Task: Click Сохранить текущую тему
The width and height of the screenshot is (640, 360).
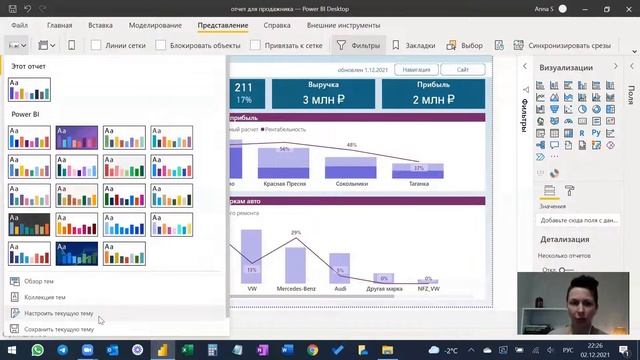Action: pos(59,329)
